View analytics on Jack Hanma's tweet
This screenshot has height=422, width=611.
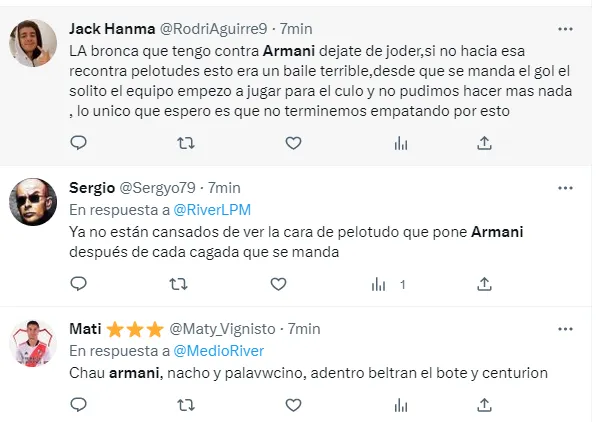[x=400, y=143]
